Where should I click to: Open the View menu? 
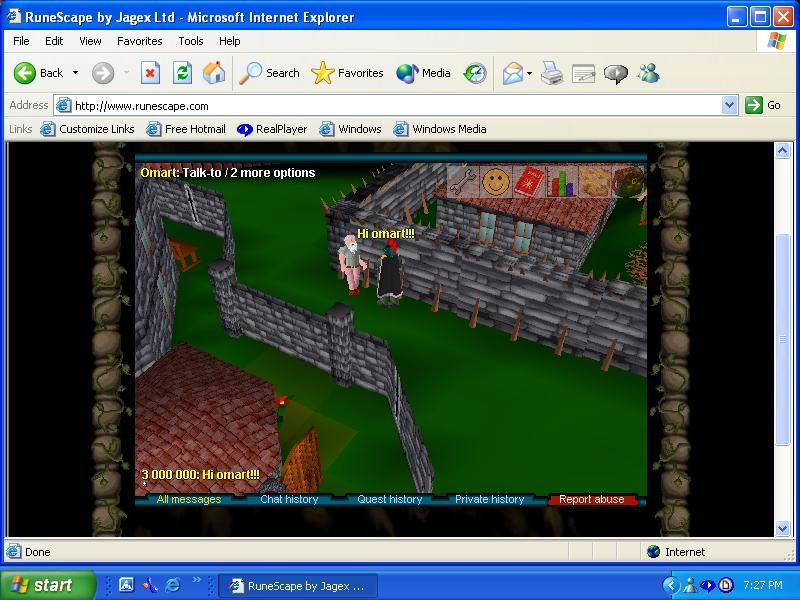click(90, 41)
